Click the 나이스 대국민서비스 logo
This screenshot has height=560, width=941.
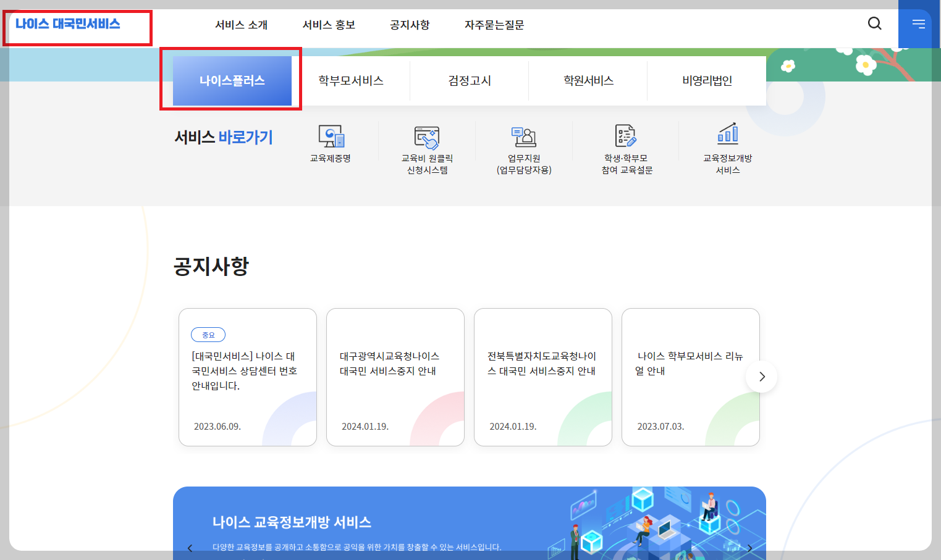(x=77, y=25)
